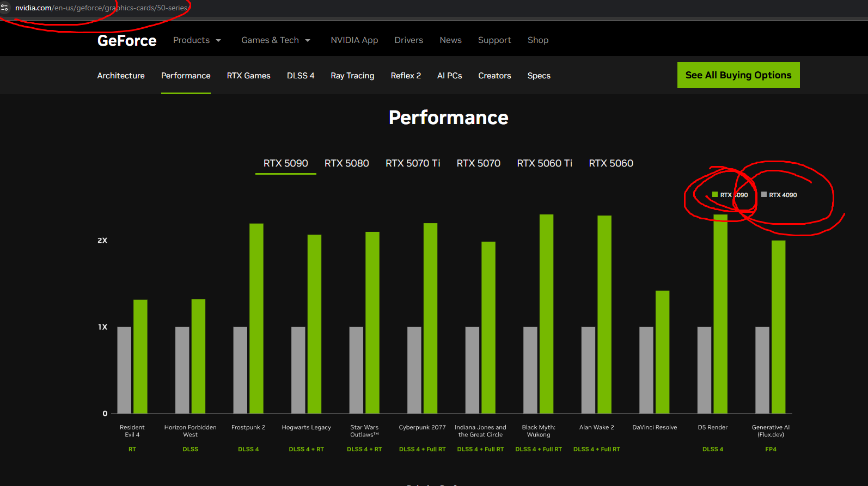Switch to the RTX 5060 Ti chart tab
Viewport: 868px width, 486px height.
(x=545, y=163)
